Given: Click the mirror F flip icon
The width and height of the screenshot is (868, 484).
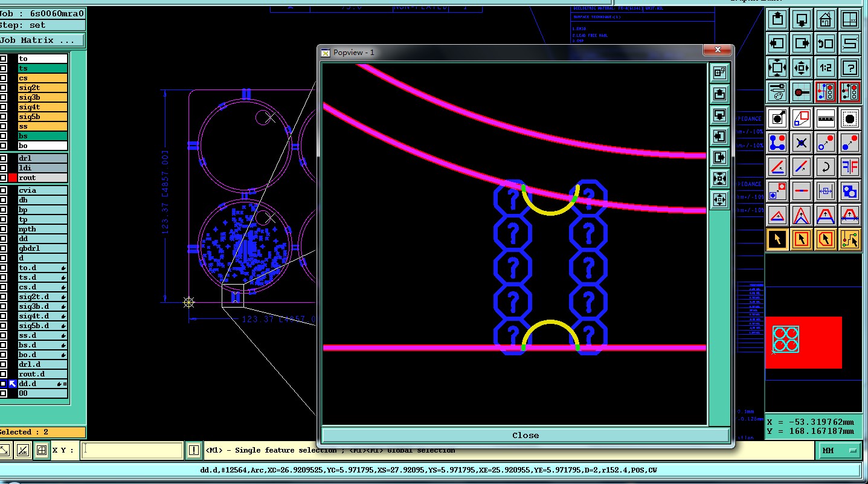Looking at the screenshot, I should (x=850, y=166).
